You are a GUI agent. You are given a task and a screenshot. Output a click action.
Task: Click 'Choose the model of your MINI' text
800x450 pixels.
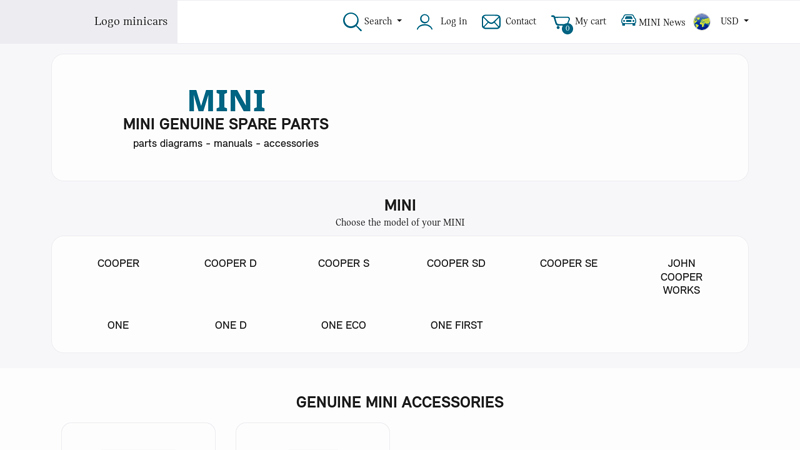[400, 222]
